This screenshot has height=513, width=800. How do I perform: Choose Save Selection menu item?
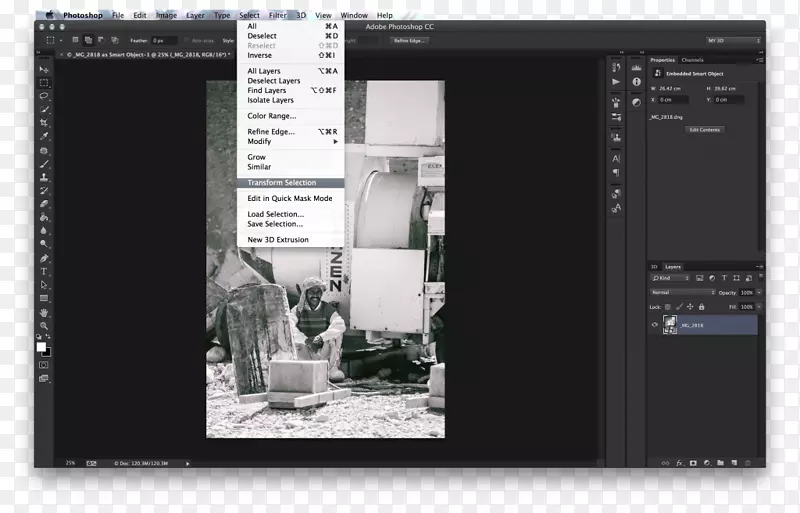tap(290, 224)
